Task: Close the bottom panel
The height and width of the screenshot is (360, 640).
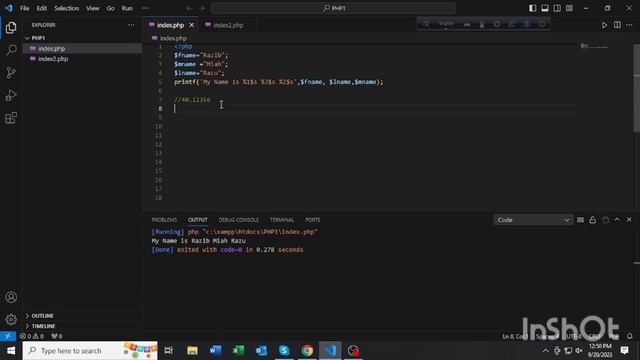Action: click(629, 220)
